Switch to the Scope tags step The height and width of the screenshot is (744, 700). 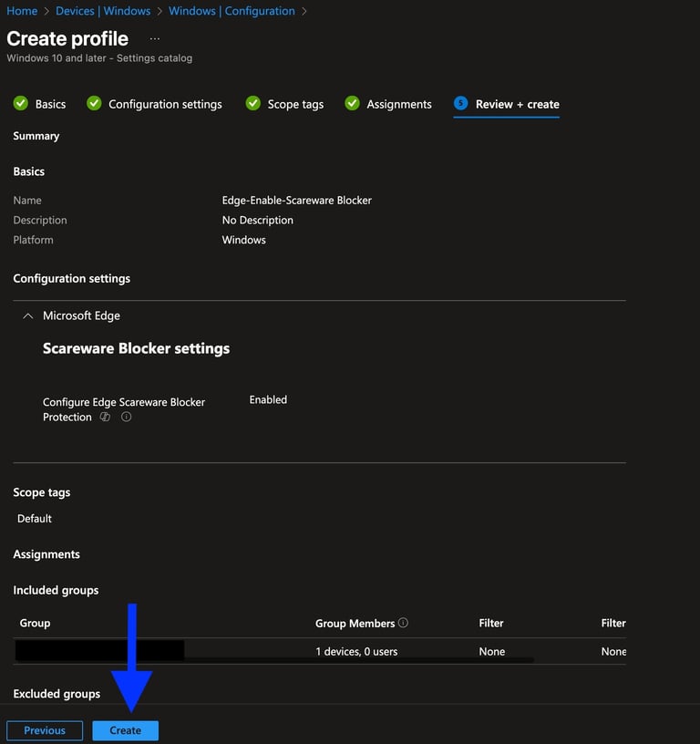pyautogui.click(x=295, y=104)
